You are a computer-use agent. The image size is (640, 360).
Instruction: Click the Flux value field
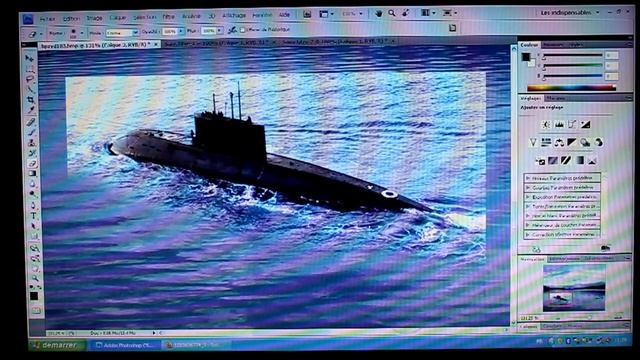(x=209, y=31)
